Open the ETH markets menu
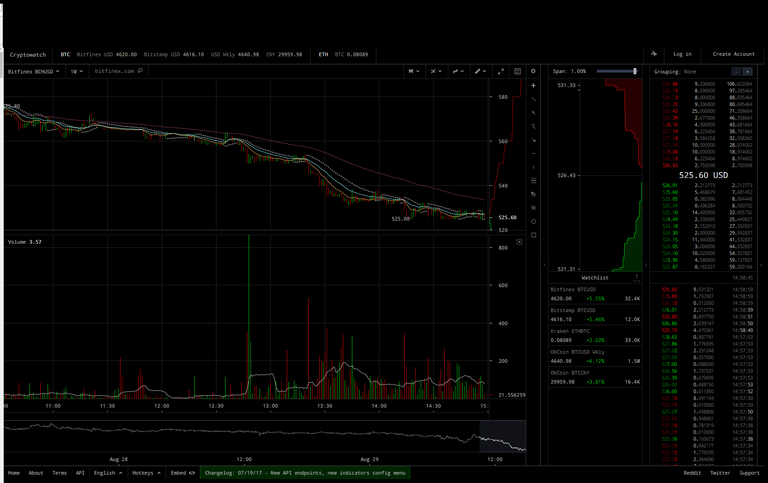 323,54
